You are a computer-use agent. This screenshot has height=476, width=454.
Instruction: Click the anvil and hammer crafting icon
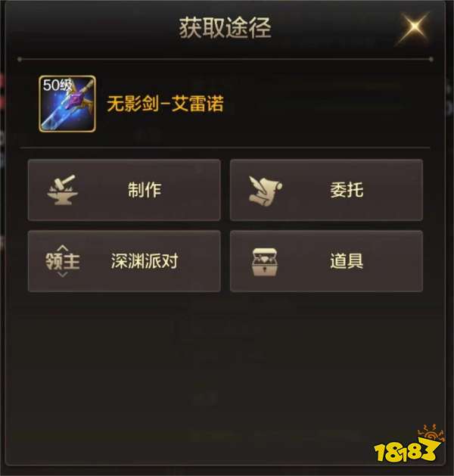(x=63, y=190)
